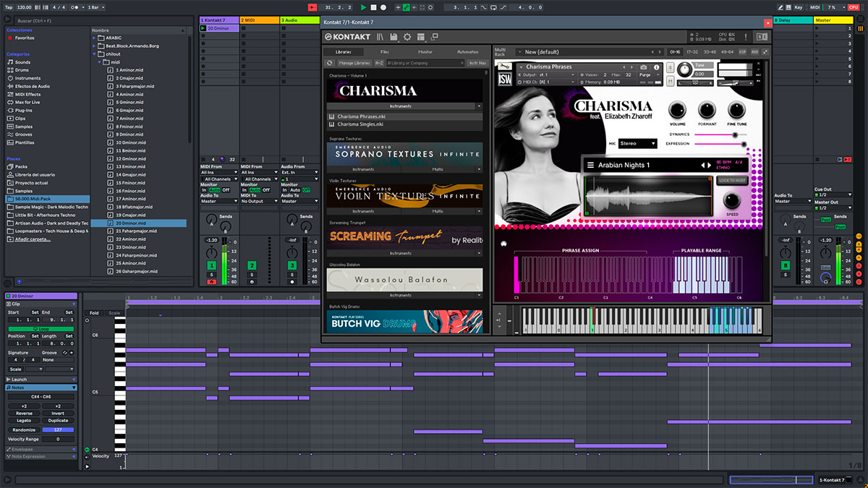Toggle the track 2 activator button
The height and width of the screenshot is (488, 868).
(252, 266)
